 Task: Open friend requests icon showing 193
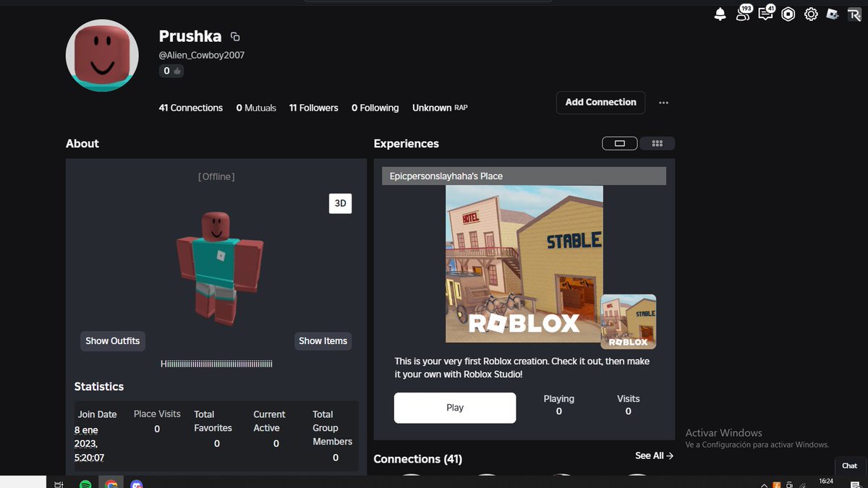[x=743, y=13]
